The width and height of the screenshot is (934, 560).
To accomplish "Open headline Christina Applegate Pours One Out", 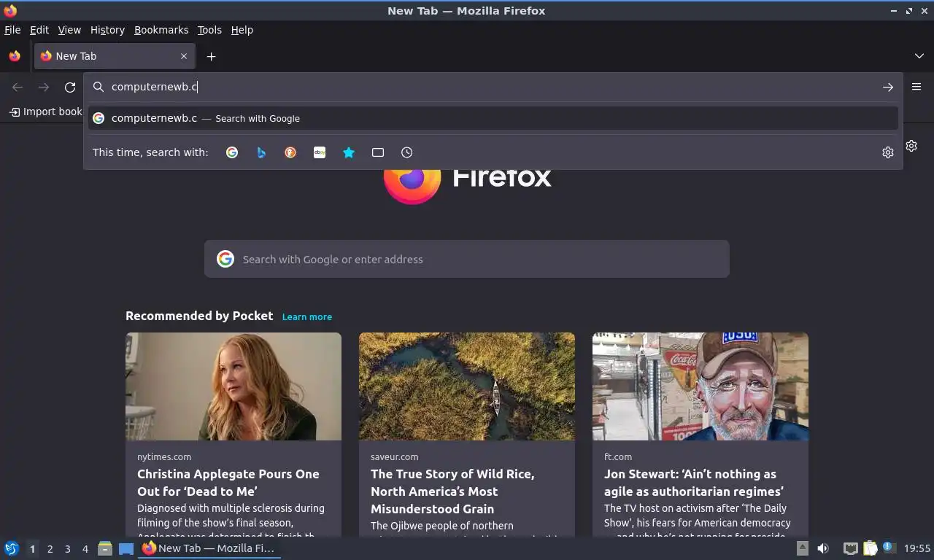I will click(228, 483).
